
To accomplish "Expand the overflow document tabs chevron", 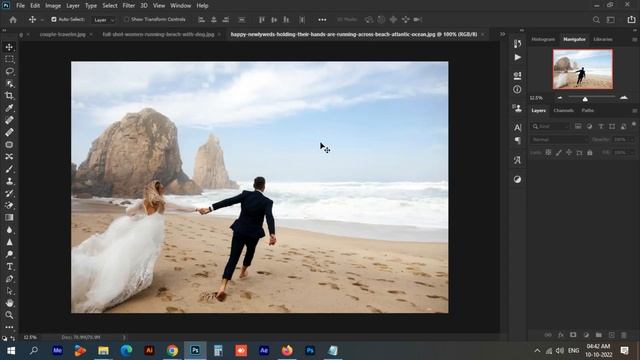I will [x=502, y=34].
